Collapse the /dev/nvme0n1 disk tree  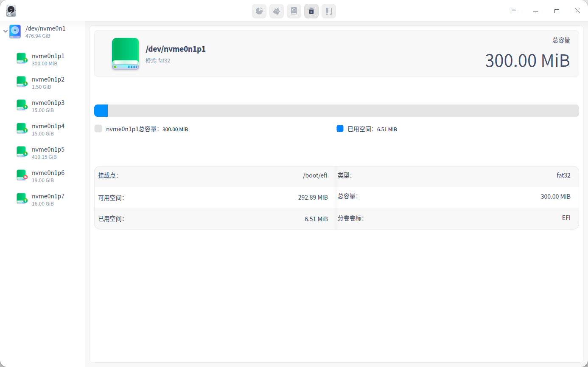tap(6, 31)
